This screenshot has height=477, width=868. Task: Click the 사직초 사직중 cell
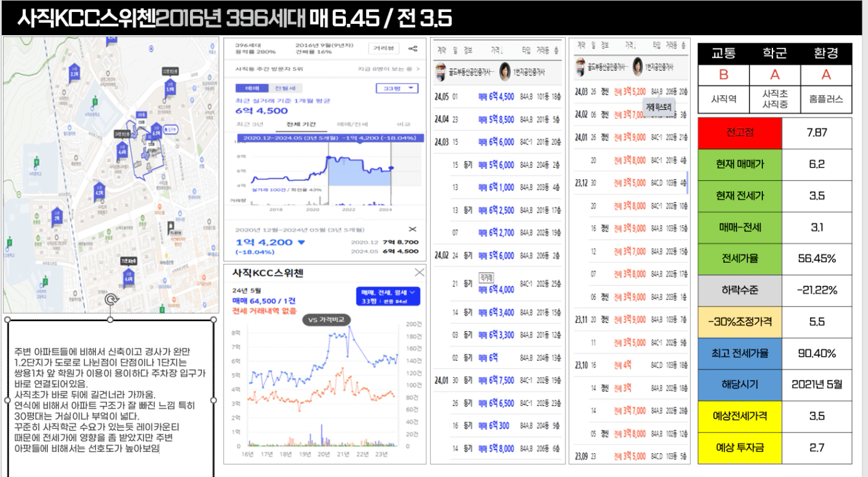(775, 99)
